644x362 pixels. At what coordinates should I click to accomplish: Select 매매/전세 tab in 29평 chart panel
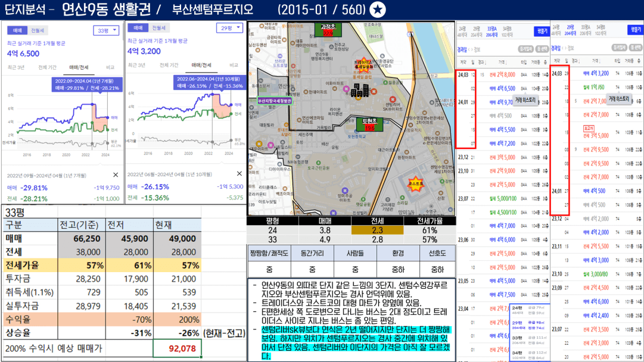tap(201, 65)
